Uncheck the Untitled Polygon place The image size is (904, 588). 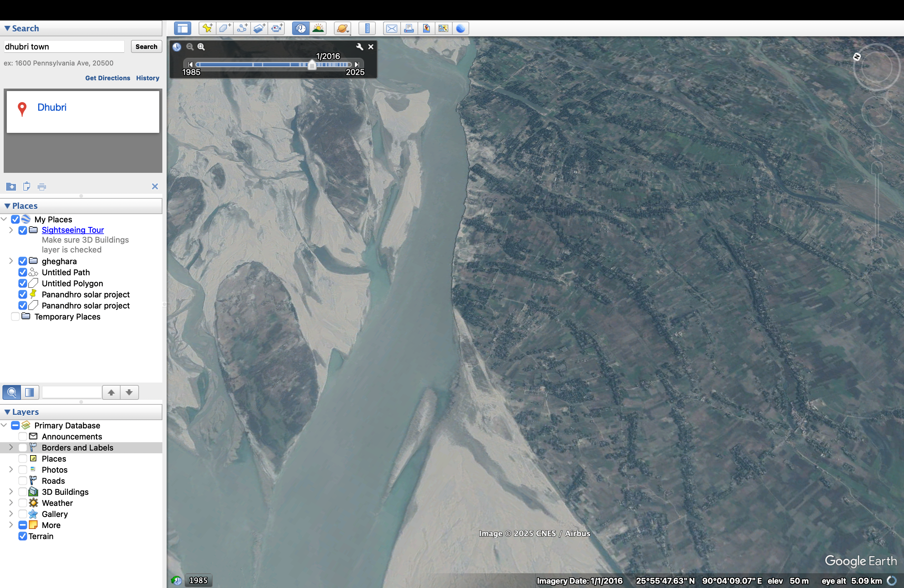[23, 283]
